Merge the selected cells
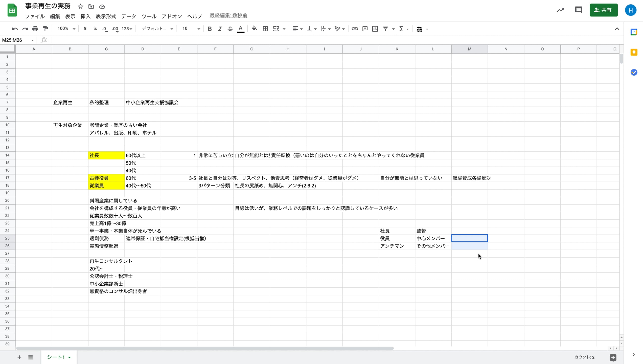Screen dimensions: 643x364 coord(276,29)
